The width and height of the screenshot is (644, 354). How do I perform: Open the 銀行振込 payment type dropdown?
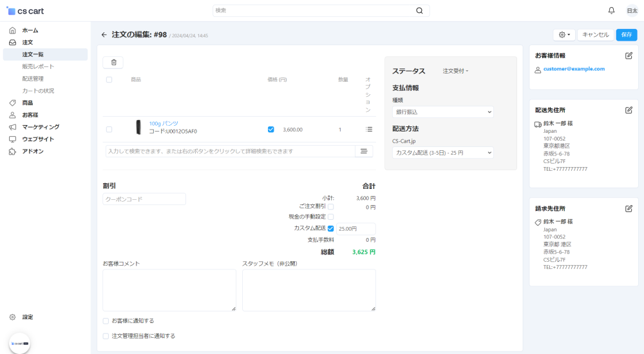(443, 112)
